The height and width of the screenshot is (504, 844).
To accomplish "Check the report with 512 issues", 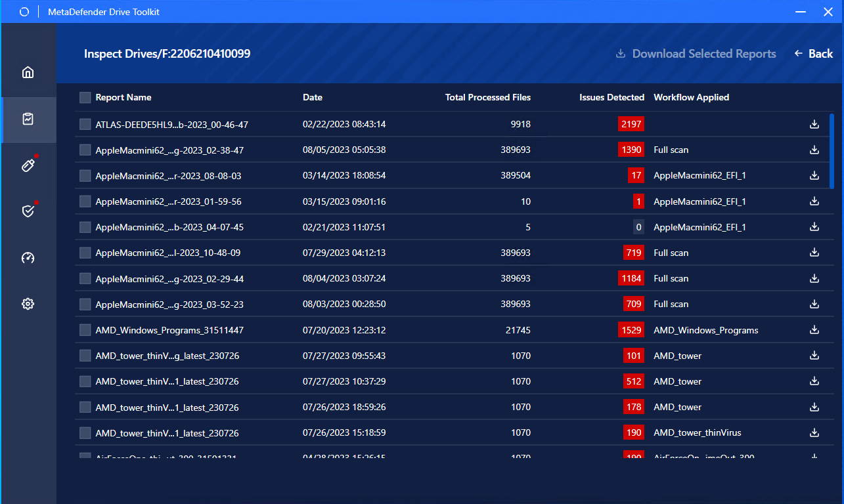I will point(85,381).
